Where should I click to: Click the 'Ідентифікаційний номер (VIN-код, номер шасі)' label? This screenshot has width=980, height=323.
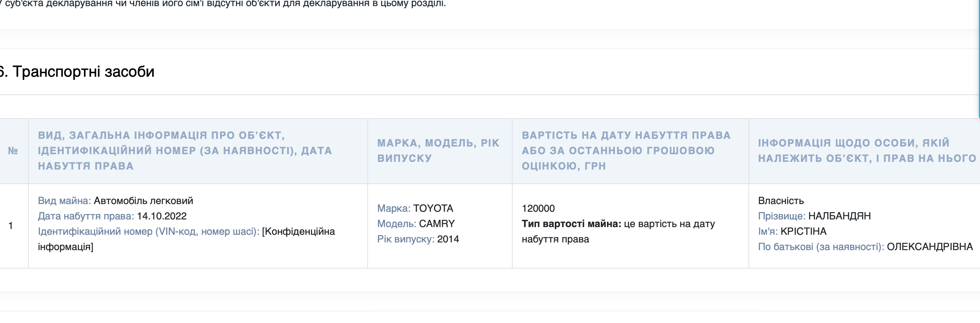point(148,231)
